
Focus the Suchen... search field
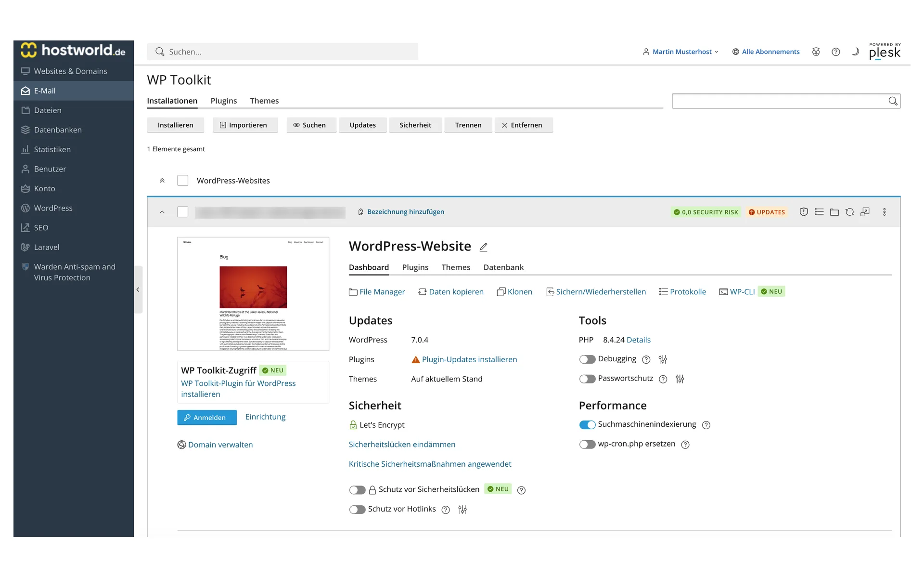283,52
